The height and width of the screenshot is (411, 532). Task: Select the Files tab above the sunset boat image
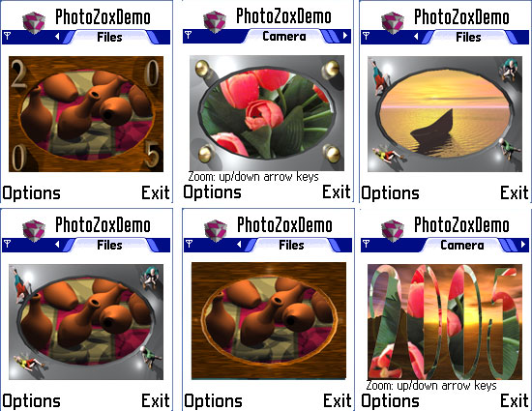point(468,37)
